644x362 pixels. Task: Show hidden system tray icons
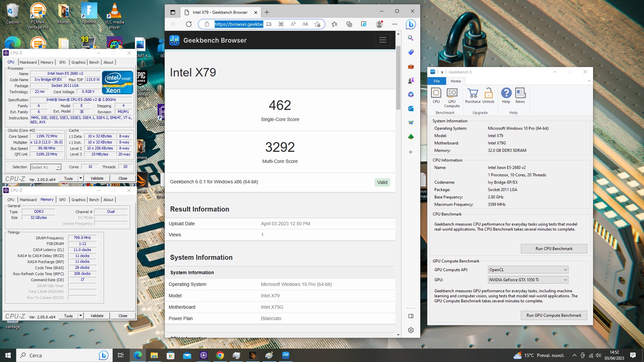pos(574,355)
